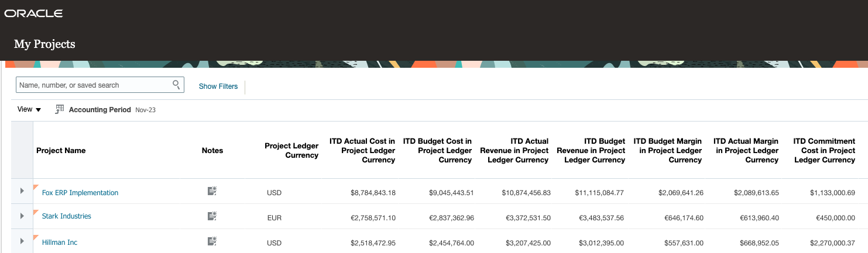Click the Notes column header

pos(212,150)
